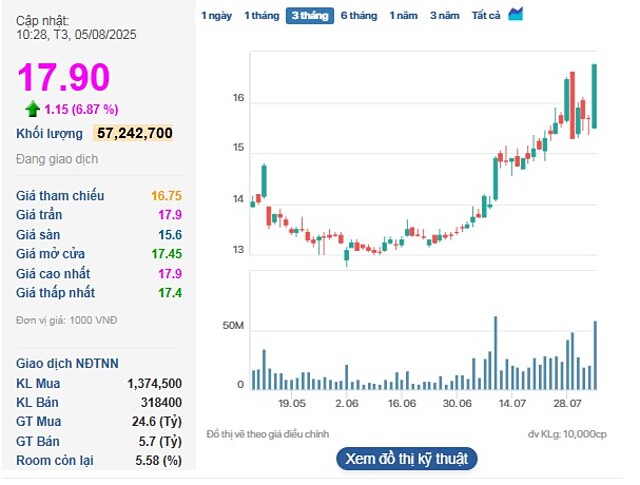Click the Giá tham chiếu value 16.75

[166, 196]
